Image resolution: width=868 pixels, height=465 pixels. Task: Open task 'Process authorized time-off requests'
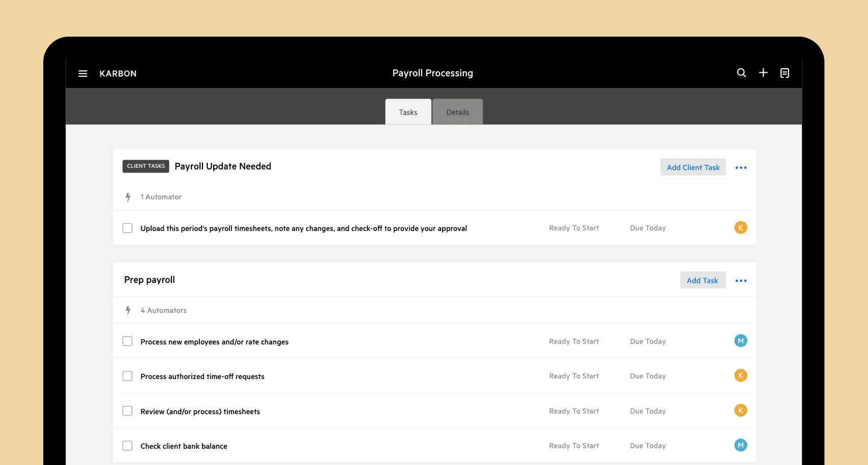(202, 376)
